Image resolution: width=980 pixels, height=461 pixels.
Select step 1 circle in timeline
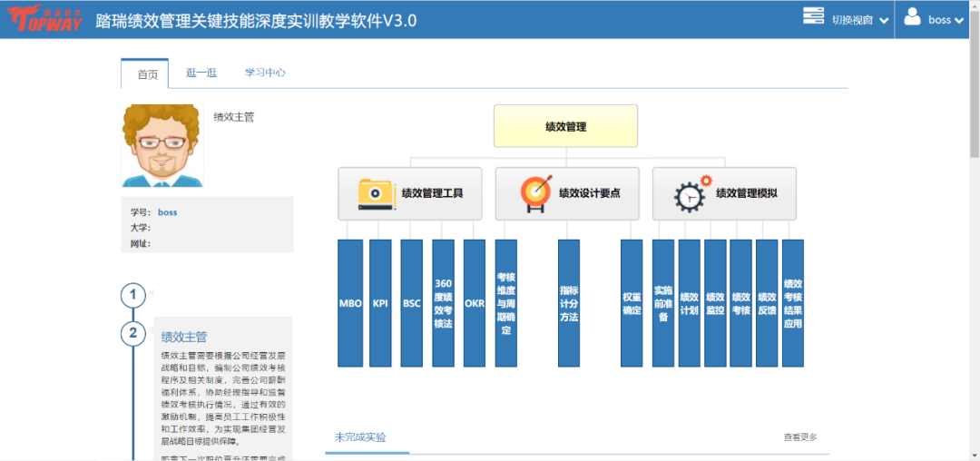coord(133,295)
